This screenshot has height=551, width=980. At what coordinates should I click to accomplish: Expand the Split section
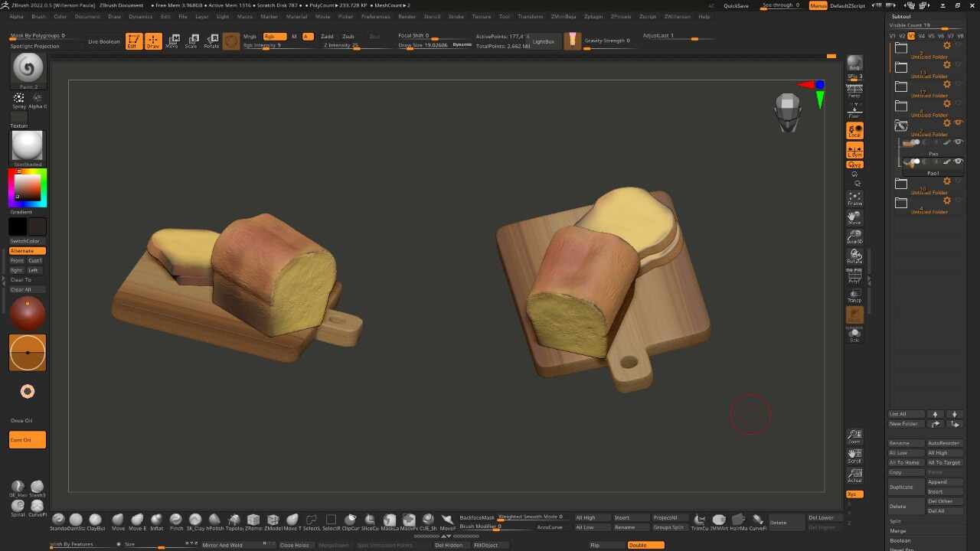pos(895,521)
